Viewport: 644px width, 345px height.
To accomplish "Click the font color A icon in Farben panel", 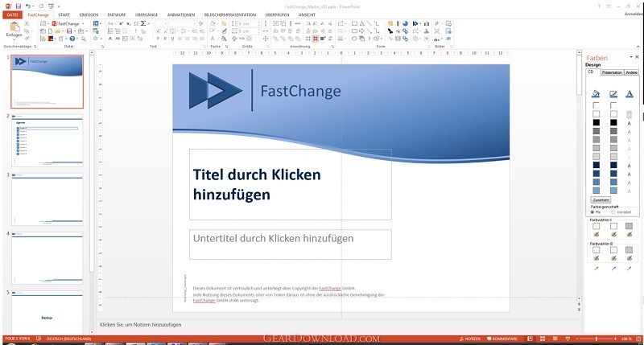I will [630, 94].
